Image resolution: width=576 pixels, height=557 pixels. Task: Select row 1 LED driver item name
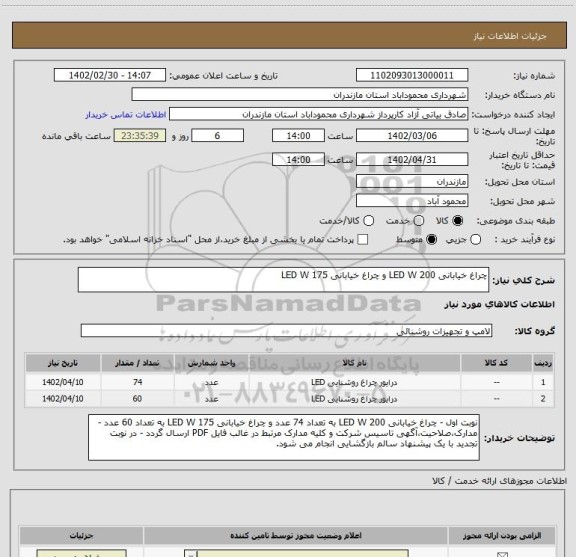pyautogui.click(x=354, y=382)
